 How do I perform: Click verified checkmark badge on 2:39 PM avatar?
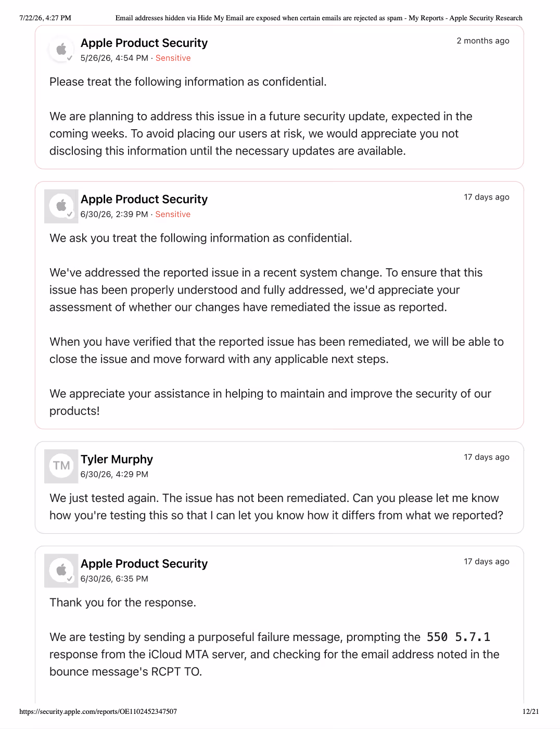[x=70, y=214]
